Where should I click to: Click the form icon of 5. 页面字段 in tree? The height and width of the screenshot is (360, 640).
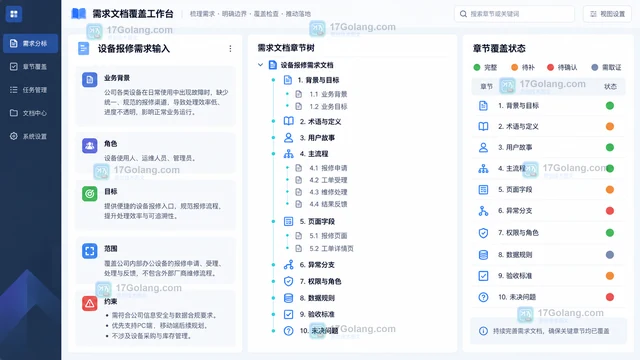point(288,222)
